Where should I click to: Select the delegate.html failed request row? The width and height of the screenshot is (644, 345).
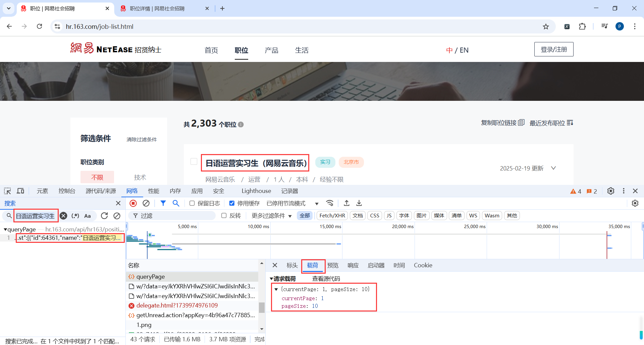(192, 305)
